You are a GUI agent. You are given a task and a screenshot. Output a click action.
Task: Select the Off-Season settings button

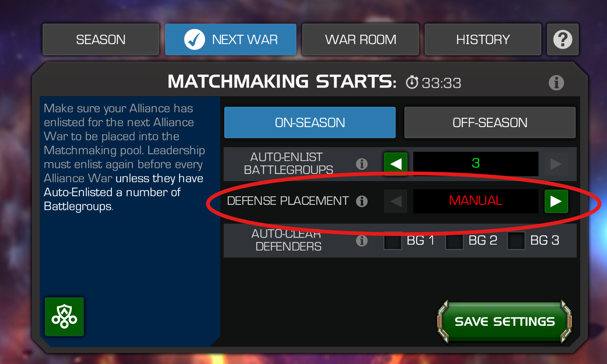pos(490,122)
